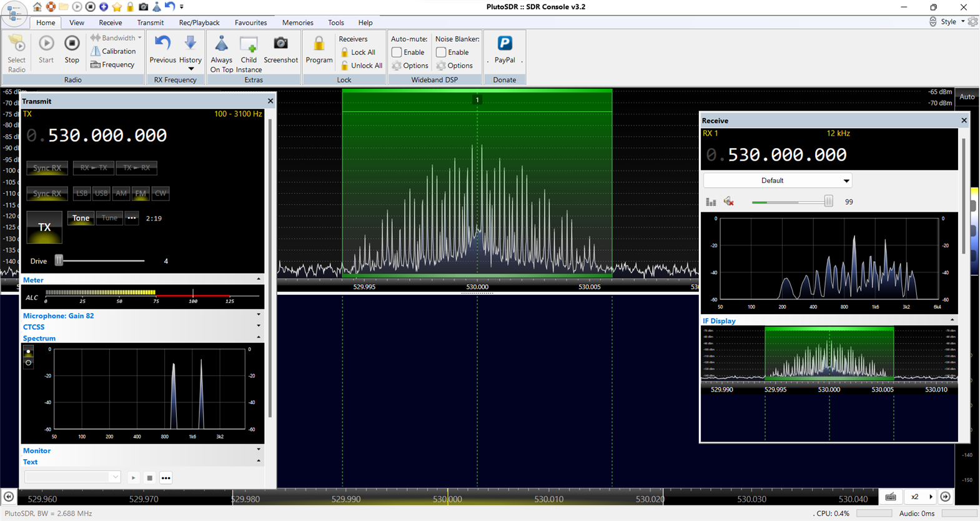The image size is (980, 521).
Task: Click the padlock icon in quick access toolbar
Action: click(130, 7)
